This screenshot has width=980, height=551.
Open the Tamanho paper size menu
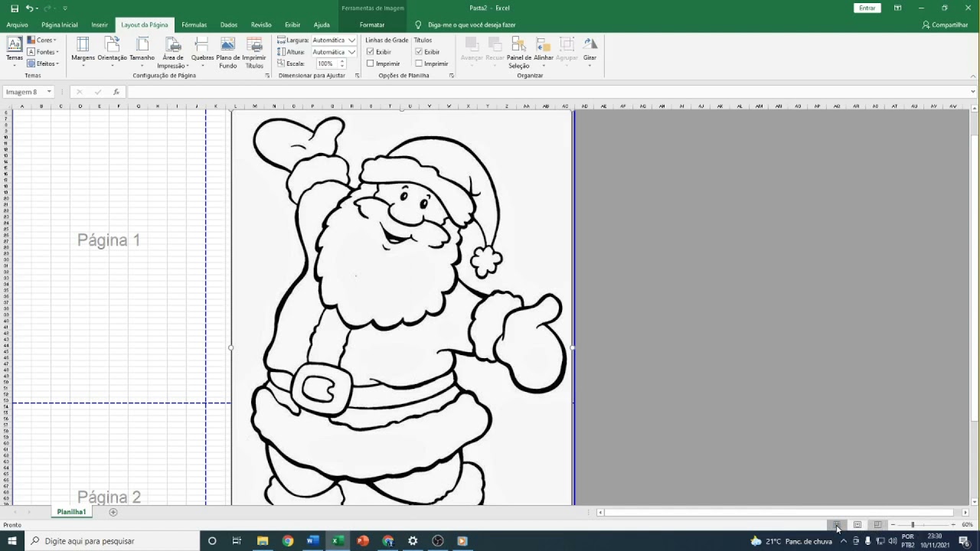[x=142, y=52]
